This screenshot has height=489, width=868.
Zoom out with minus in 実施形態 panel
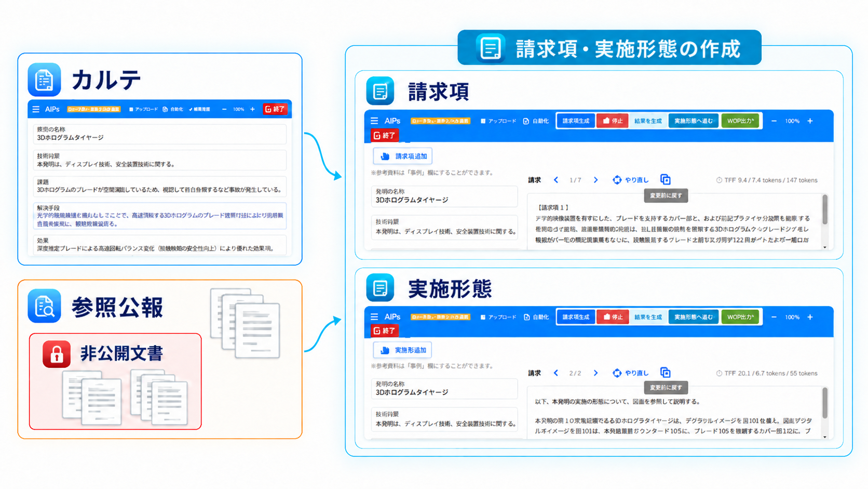pyautogui.click(x=774, y=316)
